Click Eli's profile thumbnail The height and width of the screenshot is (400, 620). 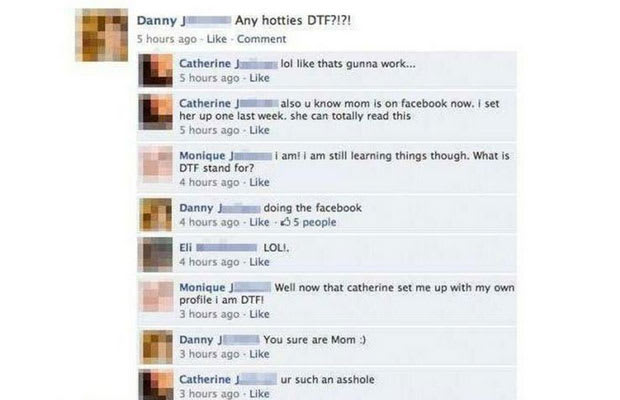pos(155,255)
